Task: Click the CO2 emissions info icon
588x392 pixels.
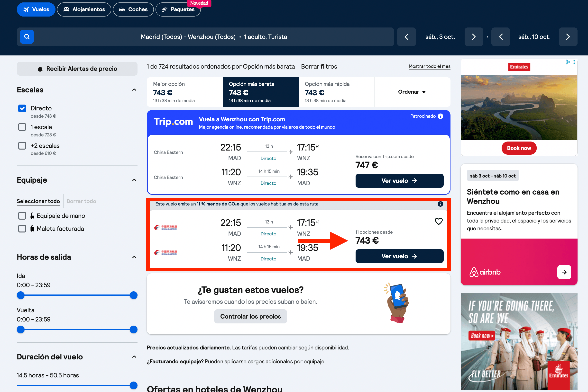Action: tap(440, 204)
